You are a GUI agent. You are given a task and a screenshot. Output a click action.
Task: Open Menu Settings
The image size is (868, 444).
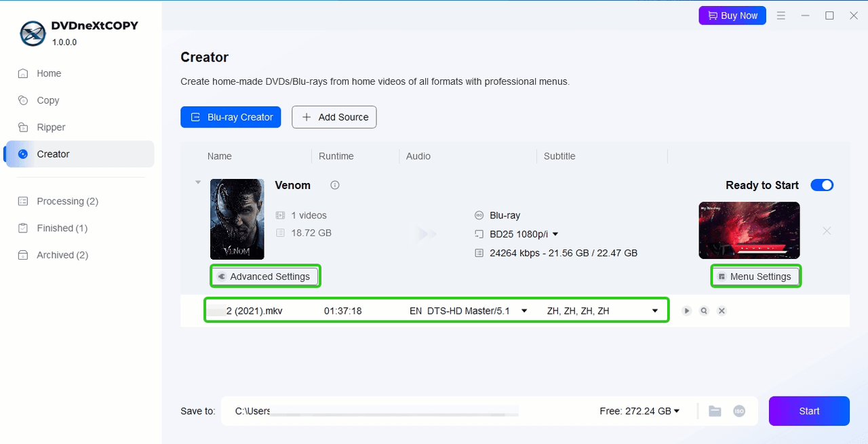(x=756, y=277)
